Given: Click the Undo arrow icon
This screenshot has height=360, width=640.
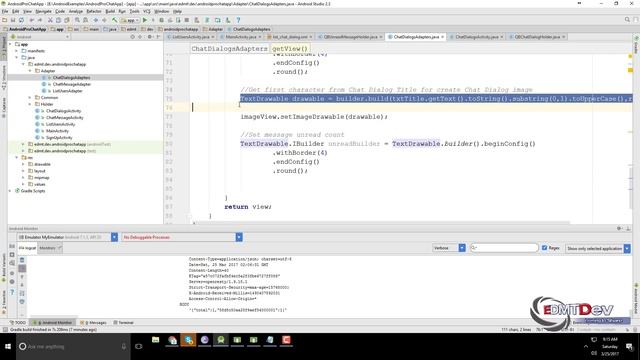Looking at the screenshot, I should coord(32,20).
